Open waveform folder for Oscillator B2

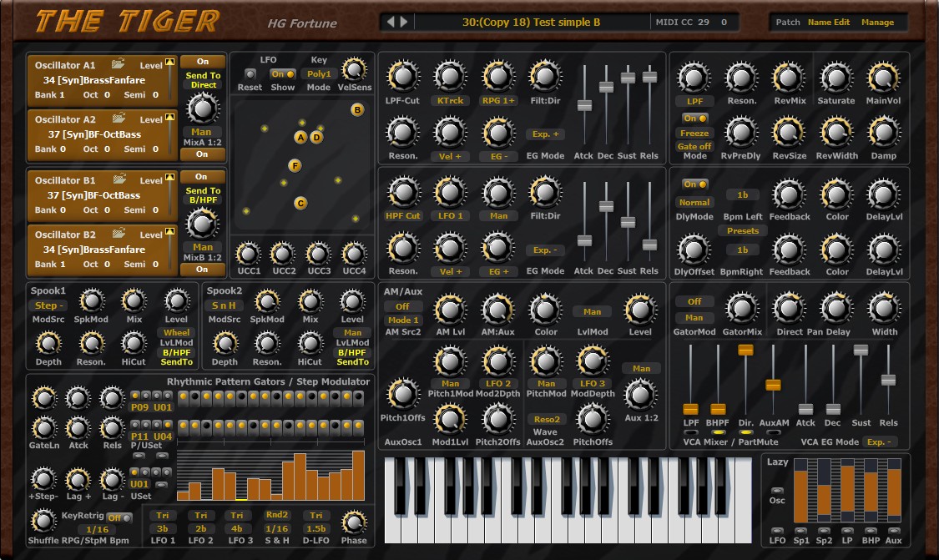119,233
